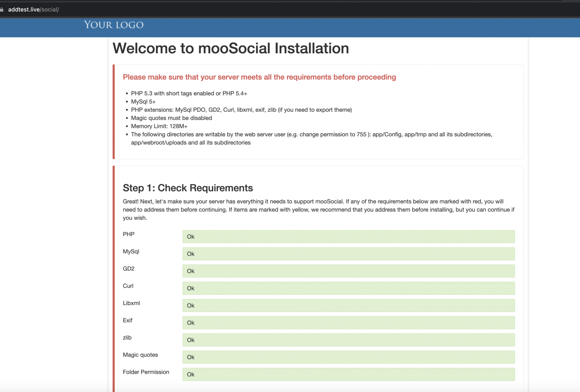Click the PHP 5.3 short tags requirement line

click(x=189, y=93)
